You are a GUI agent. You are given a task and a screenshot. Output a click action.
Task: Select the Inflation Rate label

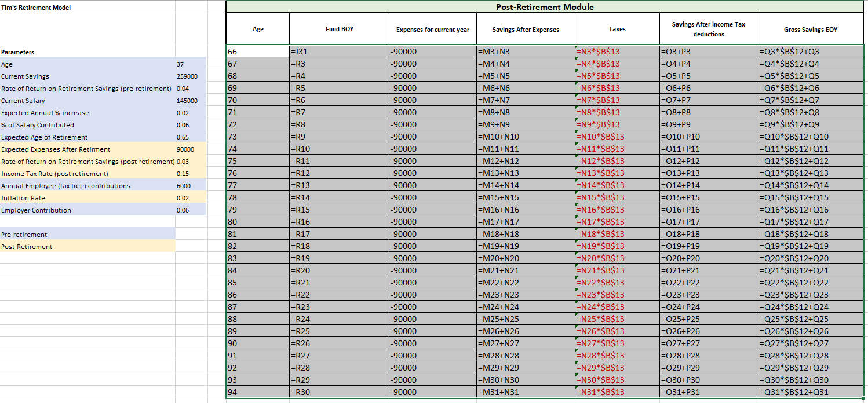[x=87, y=198]
